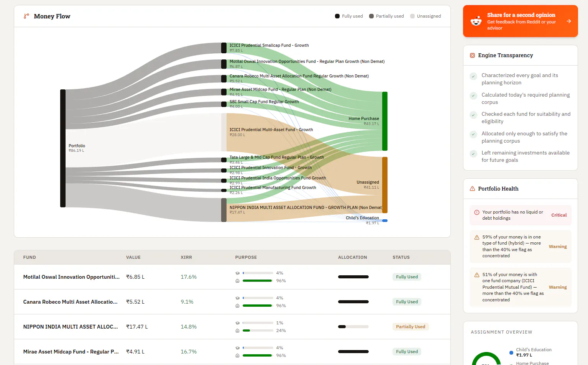Image resolution: width=588 pixels, height=365 pixels.
Task: Click the ALLOCATION column header
Action: pyautogui.click(x=353, y=257)
